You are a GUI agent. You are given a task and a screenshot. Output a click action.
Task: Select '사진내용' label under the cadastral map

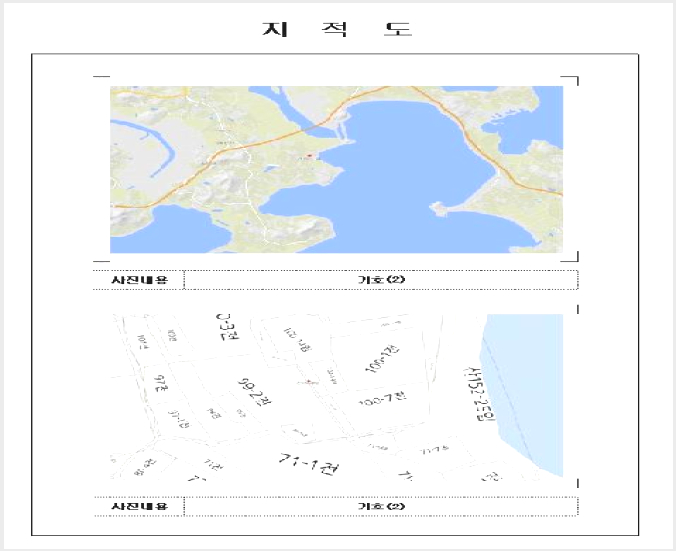(x=139, y=506)
